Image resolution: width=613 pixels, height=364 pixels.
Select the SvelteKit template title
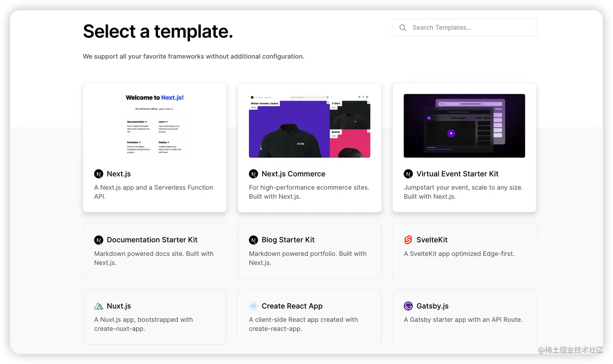coord(432,240)
